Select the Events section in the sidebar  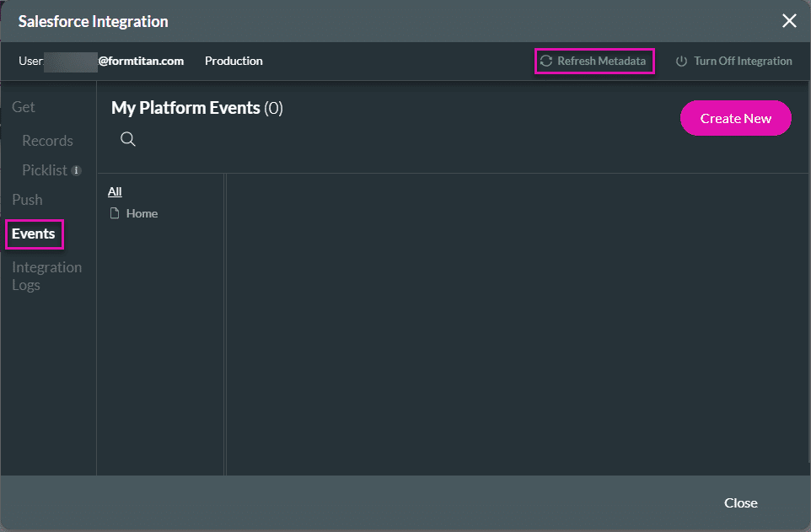pyautogui.click(x=32, y=234)
